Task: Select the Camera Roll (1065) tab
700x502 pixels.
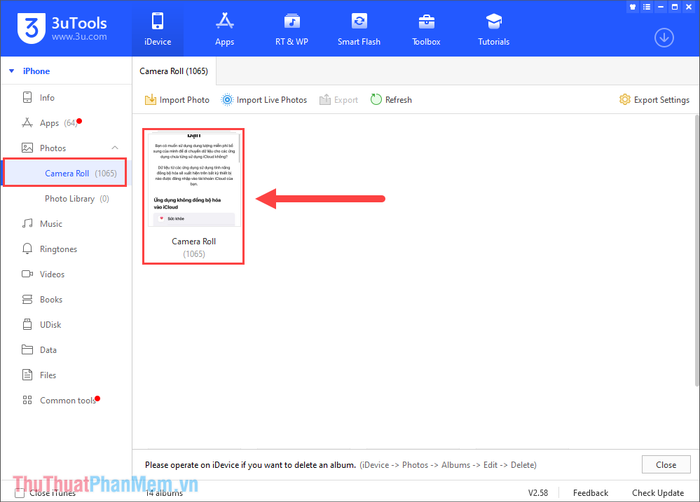Action: pyautogui.click(x=174, y=71)
